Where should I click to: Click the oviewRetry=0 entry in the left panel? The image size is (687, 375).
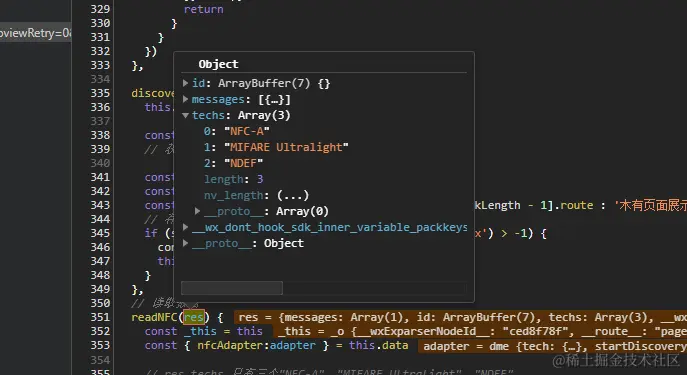(x=35, y=33)
